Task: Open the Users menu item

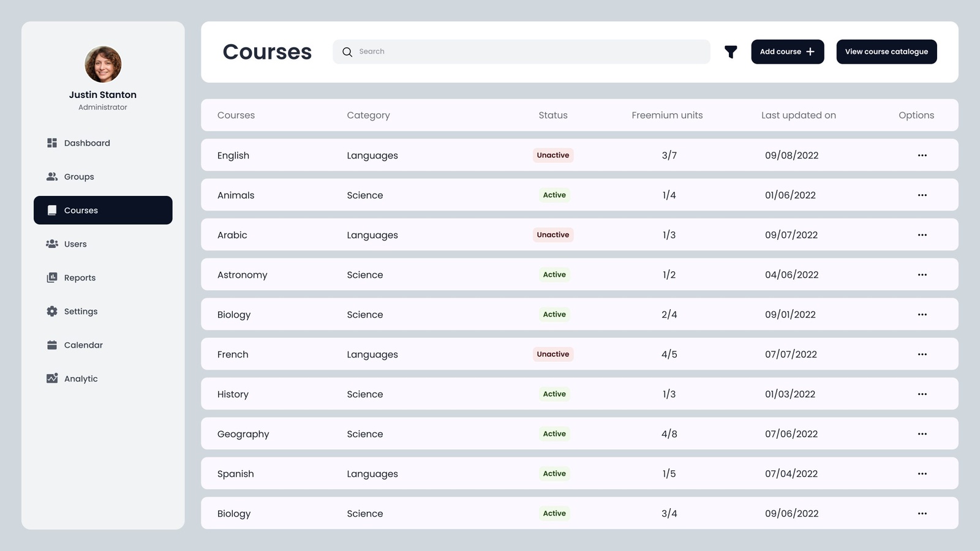Action: tap(75, 244)
